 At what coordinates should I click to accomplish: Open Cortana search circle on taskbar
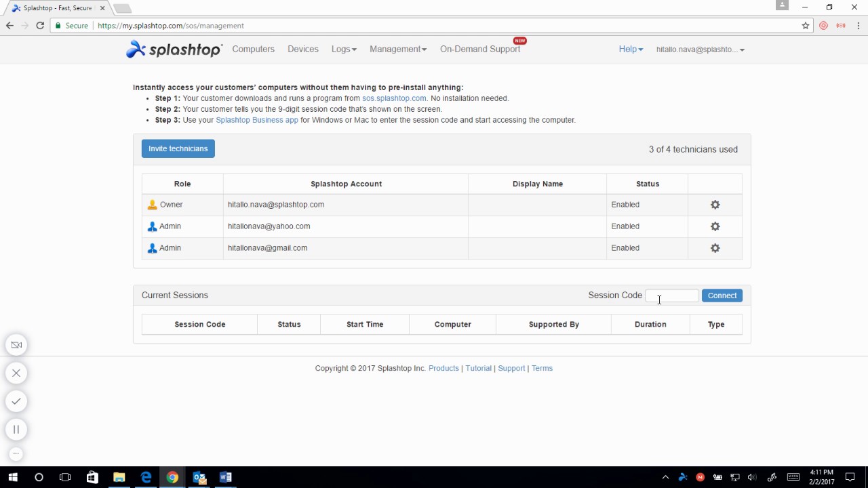tap(39, 477)
